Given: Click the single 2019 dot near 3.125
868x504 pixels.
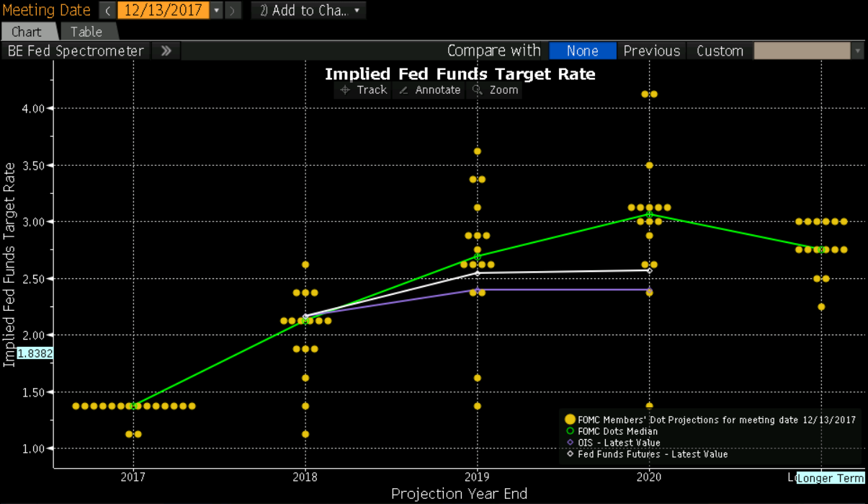Looking at the screenshot, I should pos(478,208).
